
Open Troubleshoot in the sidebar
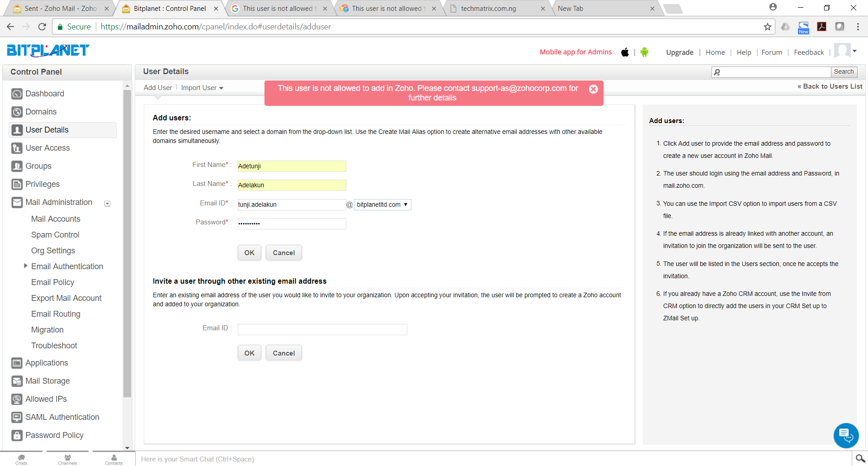(x=54, y=346)
